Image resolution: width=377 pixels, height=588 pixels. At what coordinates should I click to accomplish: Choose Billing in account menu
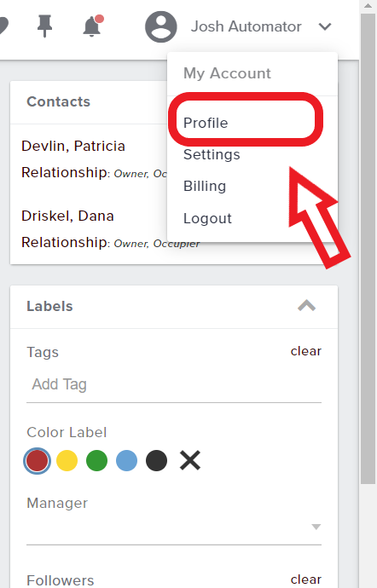[205, 186]
